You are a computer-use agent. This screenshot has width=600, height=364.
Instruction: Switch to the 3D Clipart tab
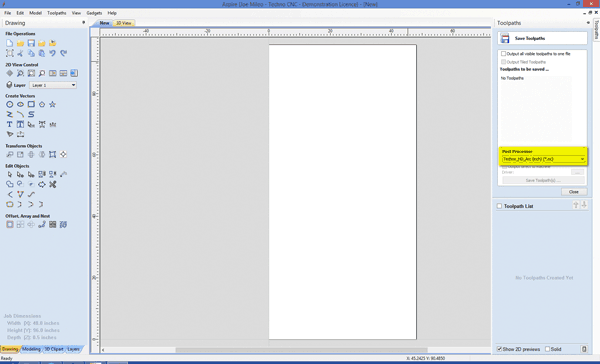[x=54, y=349]
